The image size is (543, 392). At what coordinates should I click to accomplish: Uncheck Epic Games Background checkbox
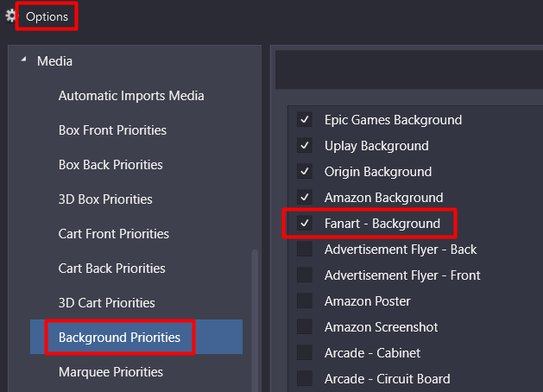305,120
